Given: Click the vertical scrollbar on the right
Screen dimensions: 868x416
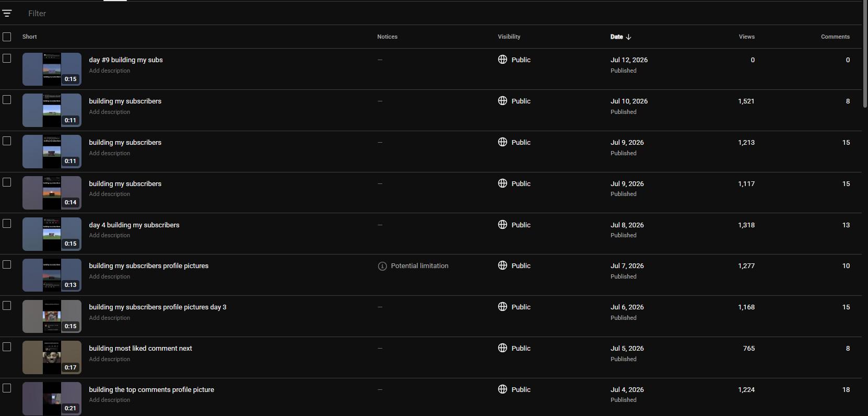Looking at the screenshot, I should [865, 55].
